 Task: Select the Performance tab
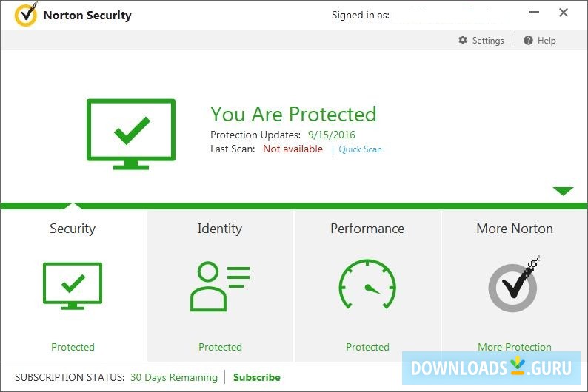pos(367,229)
